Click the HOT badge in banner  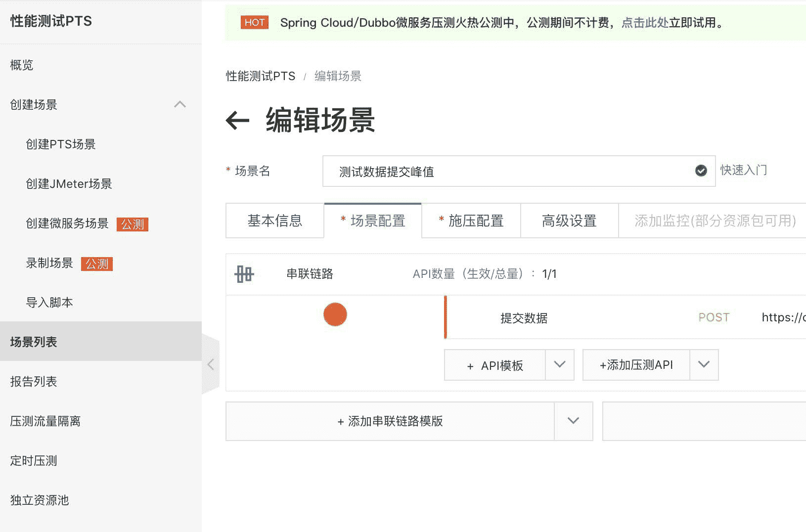point(255,22)
